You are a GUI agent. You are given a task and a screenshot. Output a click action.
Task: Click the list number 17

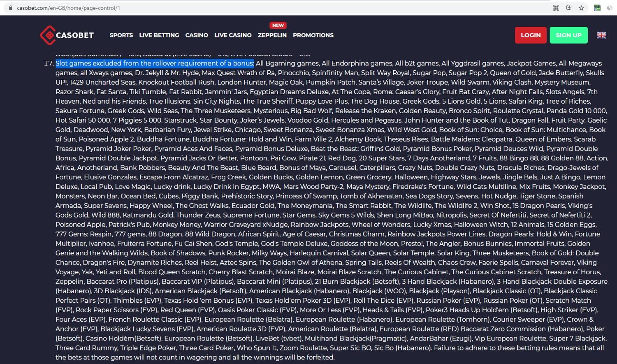[x=49, y=63]
